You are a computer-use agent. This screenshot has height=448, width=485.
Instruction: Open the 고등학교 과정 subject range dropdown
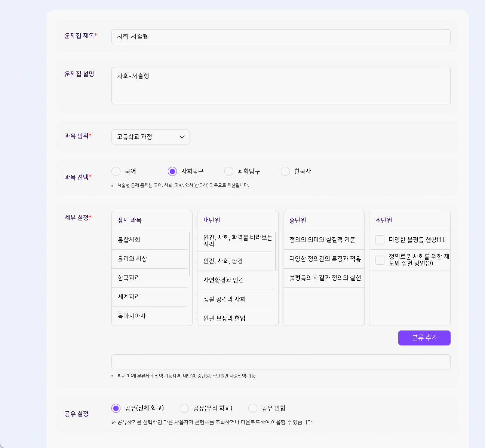click(x=150, y=137)
